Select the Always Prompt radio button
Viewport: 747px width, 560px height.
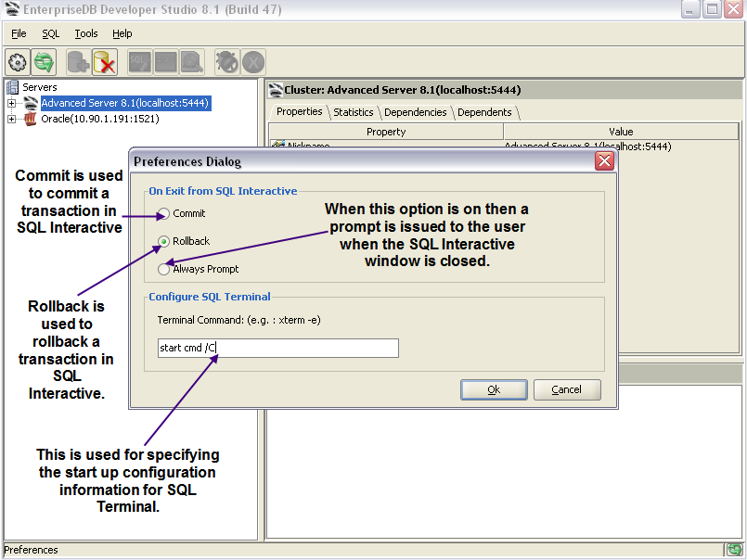[163, 269]
